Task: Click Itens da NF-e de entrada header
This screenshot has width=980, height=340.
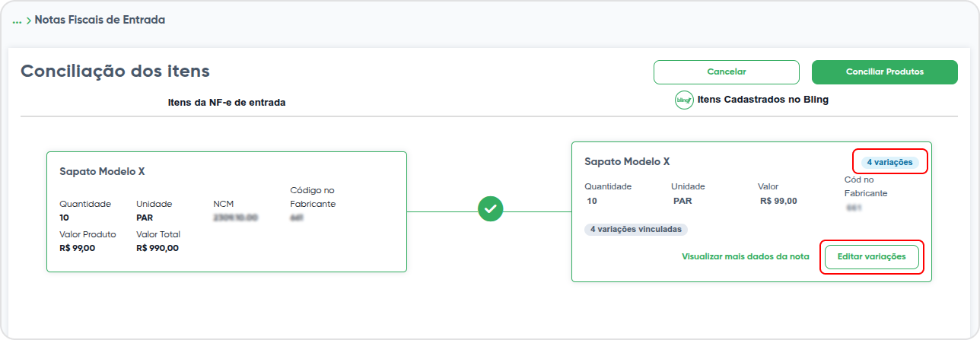Action: click(227, 102)
